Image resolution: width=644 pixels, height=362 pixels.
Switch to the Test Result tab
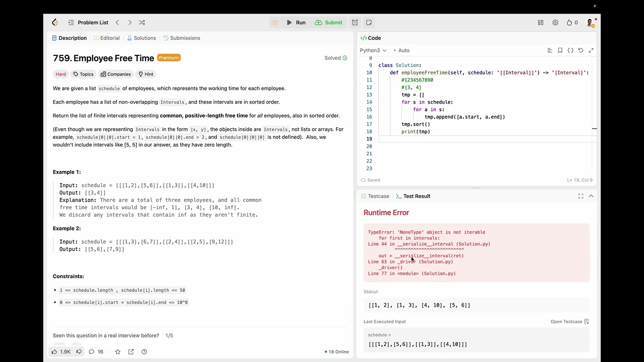point(413,196)
